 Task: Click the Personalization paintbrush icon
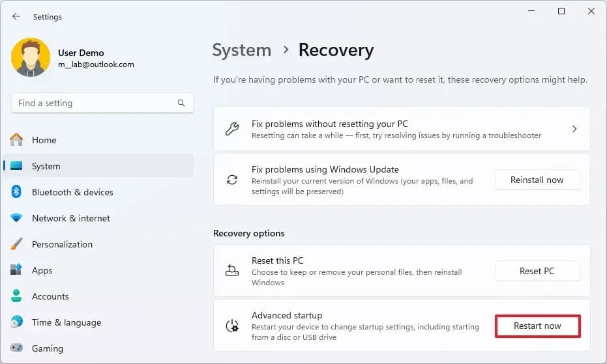point(16,244)
